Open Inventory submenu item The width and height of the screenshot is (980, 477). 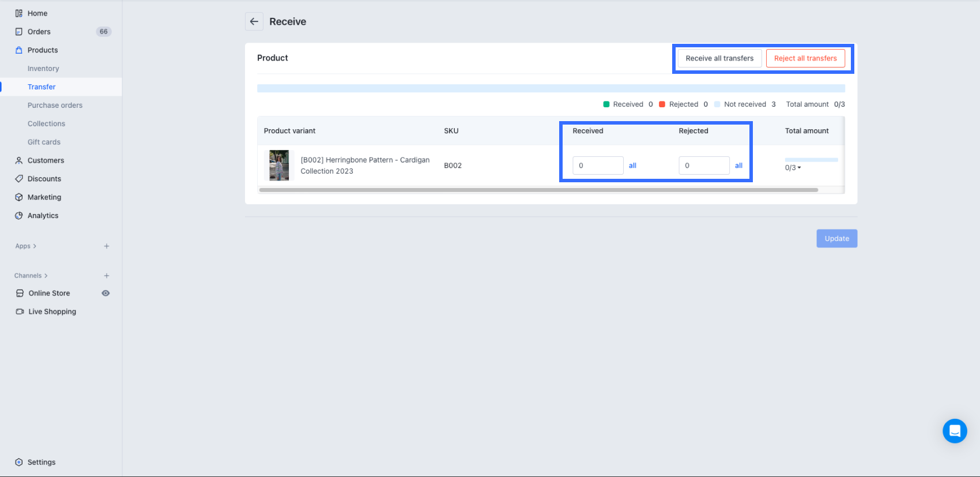(43, 69)
